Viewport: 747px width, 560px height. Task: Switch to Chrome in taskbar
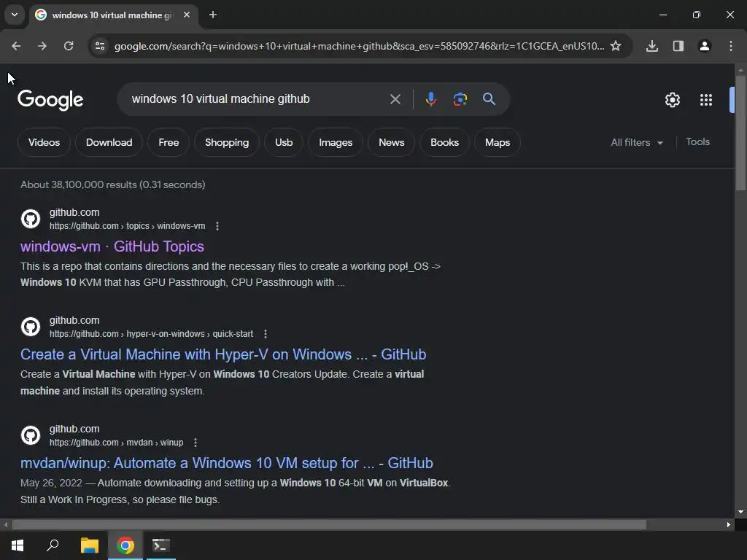[125, 545]
